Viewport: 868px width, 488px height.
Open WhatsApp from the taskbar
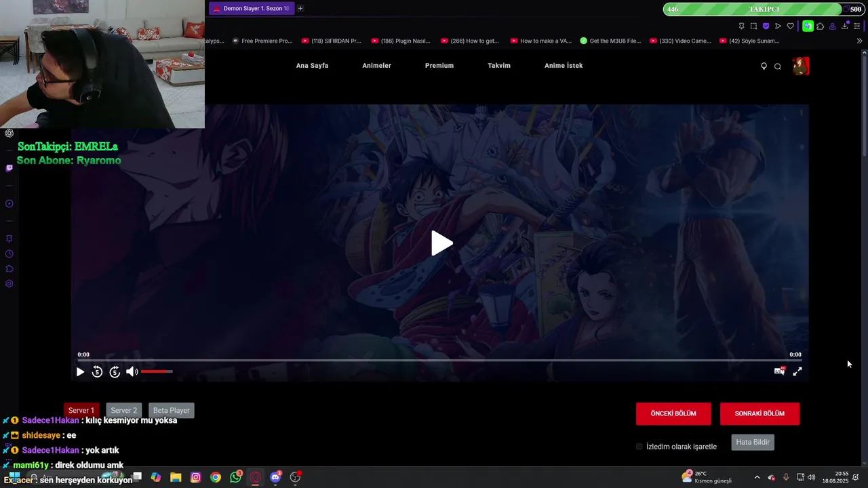tap(235, 477)
